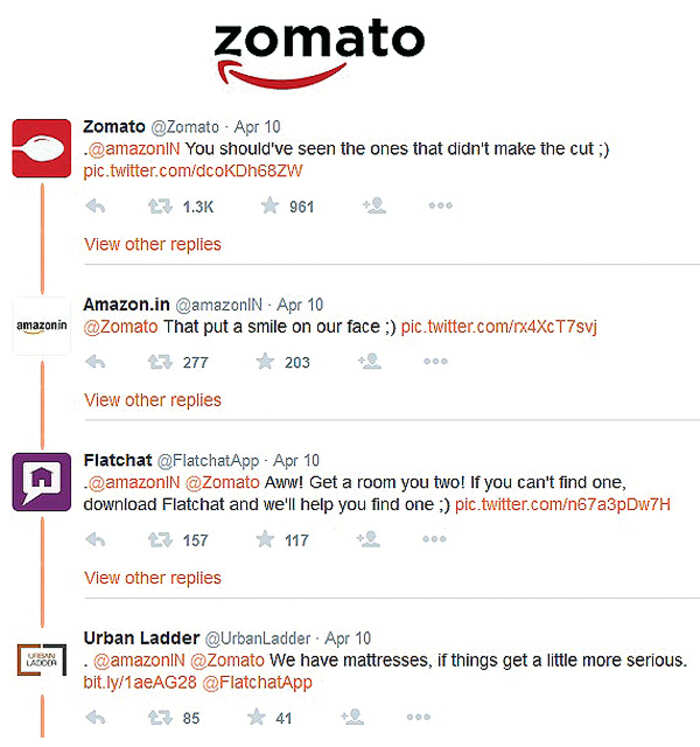Reply to Zomato's tweet
Image resolution: width=700 pixels, height=747 pixels.
[x=95, y=206]
